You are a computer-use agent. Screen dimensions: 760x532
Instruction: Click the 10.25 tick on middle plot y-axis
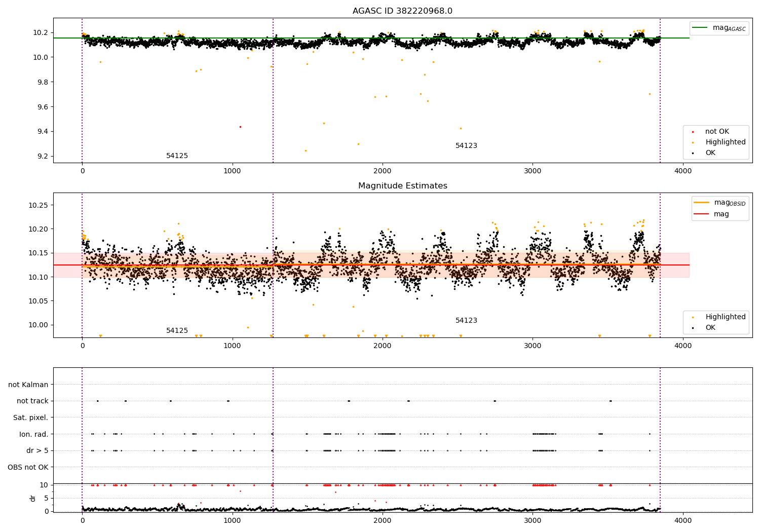pyautogui.click(x=39, y=205)
